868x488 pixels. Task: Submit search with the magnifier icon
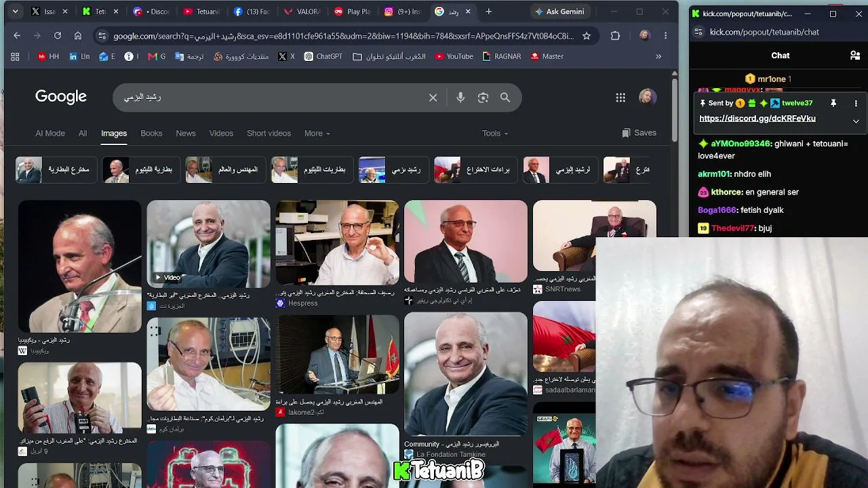click(505, 98)
